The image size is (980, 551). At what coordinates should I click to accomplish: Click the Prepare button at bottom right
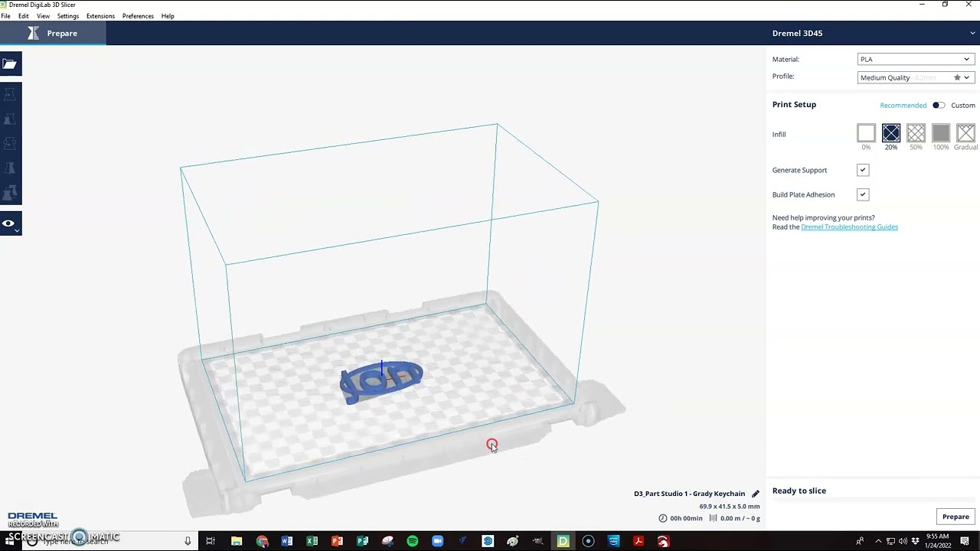click(x=955, y=517)
